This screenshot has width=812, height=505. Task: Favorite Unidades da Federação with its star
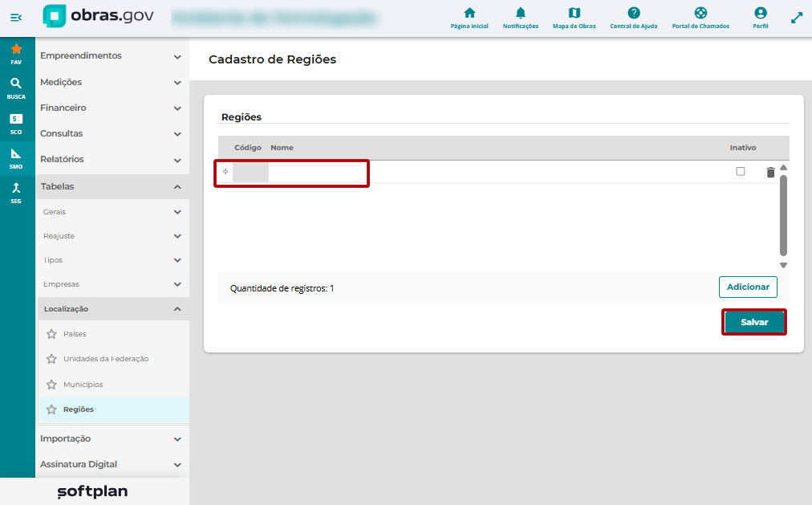click(x=51, y=359)
